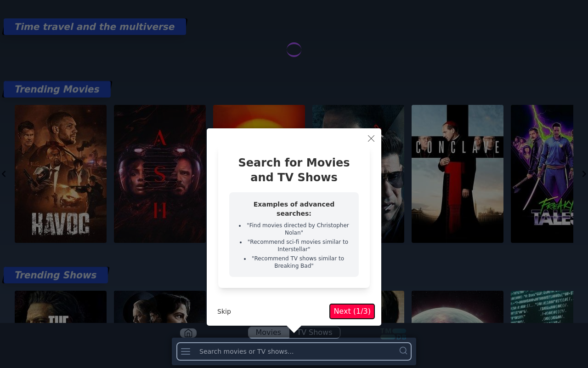The height and width of the screenshot is (368, 588).
Task: Select the Trending Shows heading
Action: click(x=56, y=275)
